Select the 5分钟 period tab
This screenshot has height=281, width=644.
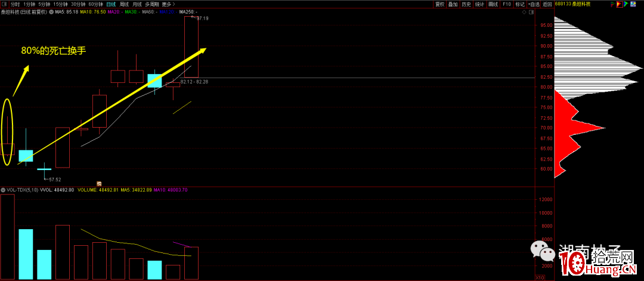click(44, 4)
